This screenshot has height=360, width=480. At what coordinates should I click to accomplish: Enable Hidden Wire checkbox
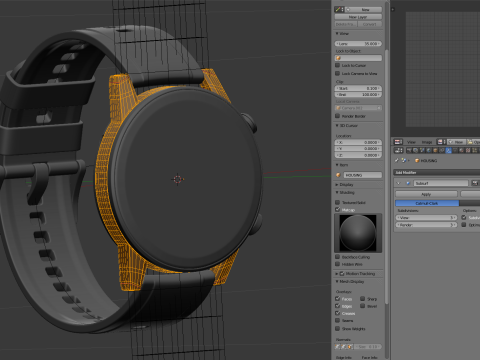pos(337,264)
